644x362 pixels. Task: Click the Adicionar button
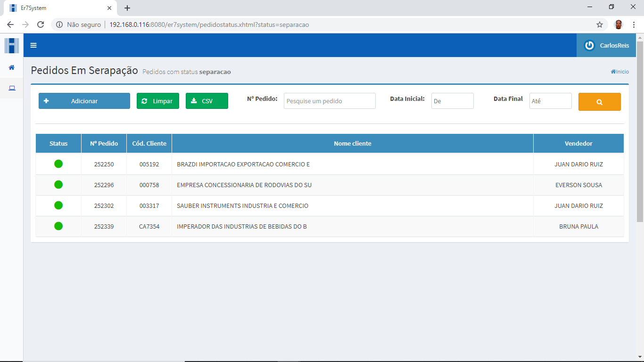coord(84,101)
